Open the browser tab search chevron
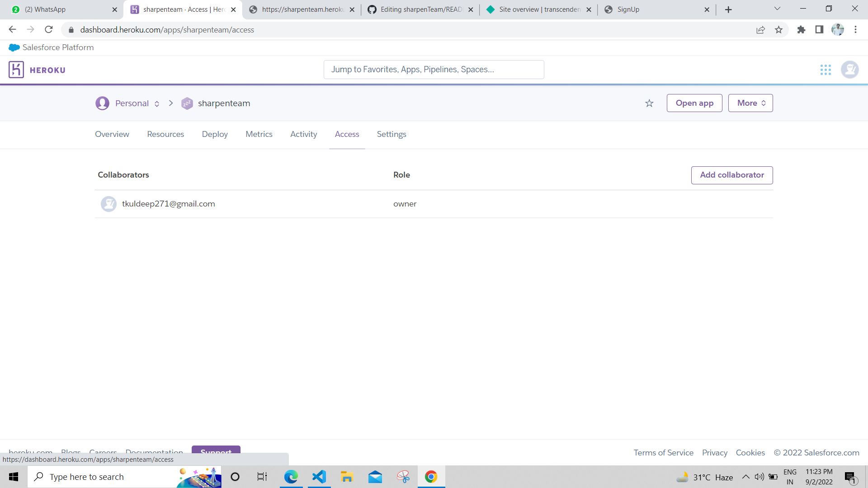Viewport: 868px width, 488px height. pos(777,8)
